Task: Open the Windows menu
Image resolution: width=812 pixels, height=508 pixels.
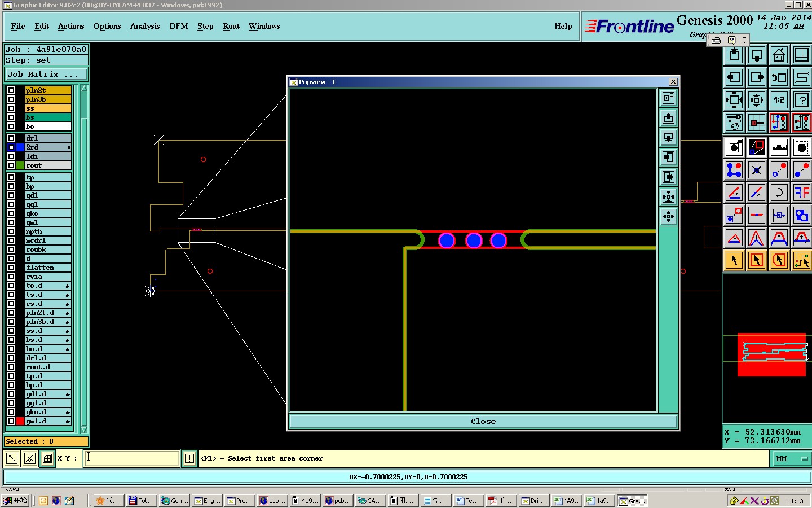Action: click(x=264, y=26)
